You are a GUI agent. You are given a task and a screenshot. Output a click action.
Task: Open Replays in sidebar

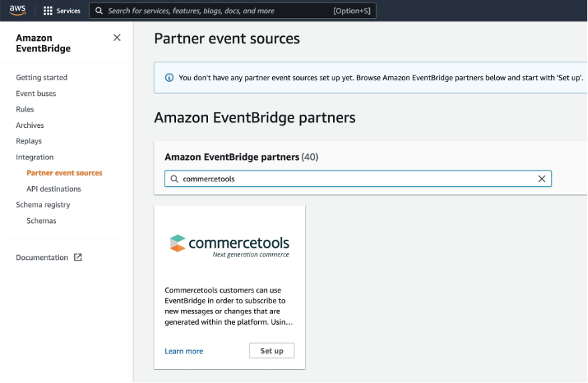pyautogui.click(x=29, y=141)
